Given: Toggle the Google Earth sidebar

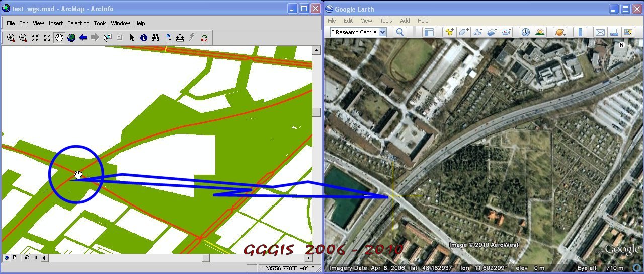Looking at the screenshot, I should pyautogui.click(x=429, y=32).
